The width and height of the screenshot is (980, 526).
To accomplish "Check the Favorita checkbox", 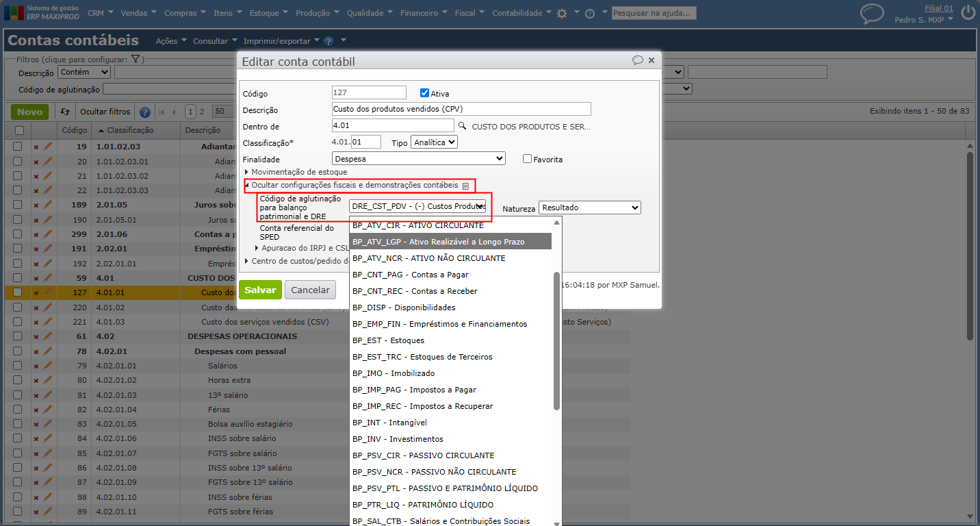I will tap(527, 159).
